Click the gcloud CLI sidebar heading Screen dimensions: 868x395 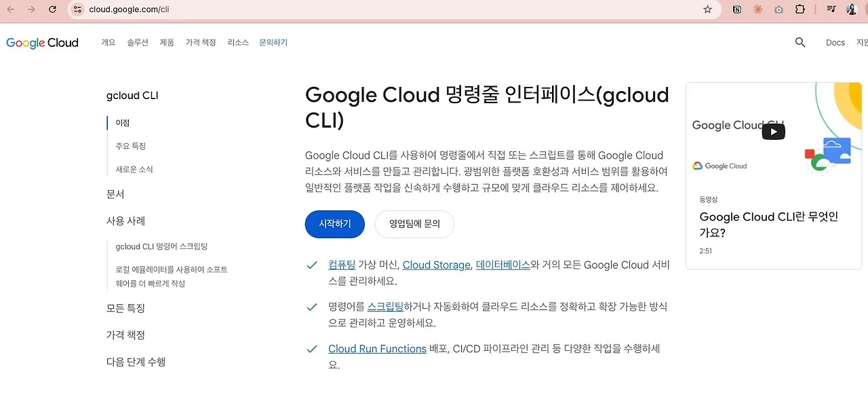tap(132, 96)
